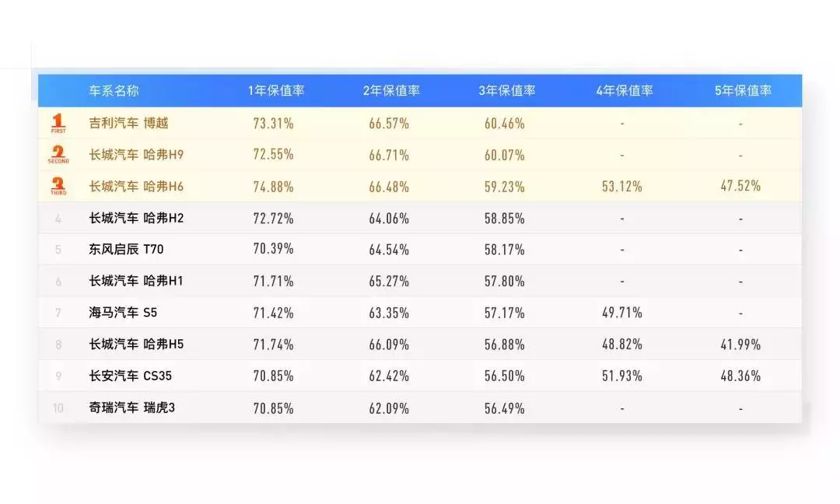Select the 奇瑞汽车 瑞虎3 row name
The image size is (840, 504).
click(x=131, y=408)
